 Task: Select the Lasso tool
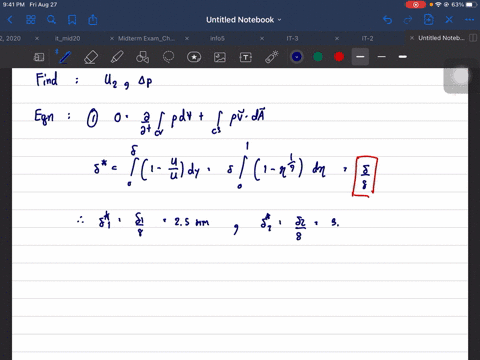(168, 57)
